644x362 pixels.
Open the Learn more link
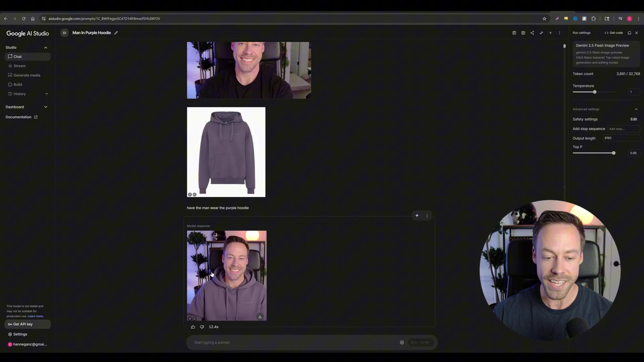pos(35,316)
